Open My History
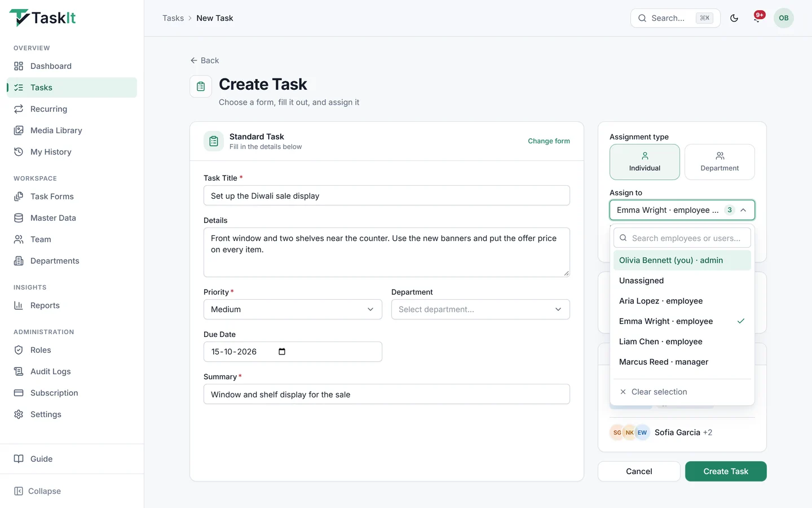Screen dimensions: 812x508 [72, 152]
